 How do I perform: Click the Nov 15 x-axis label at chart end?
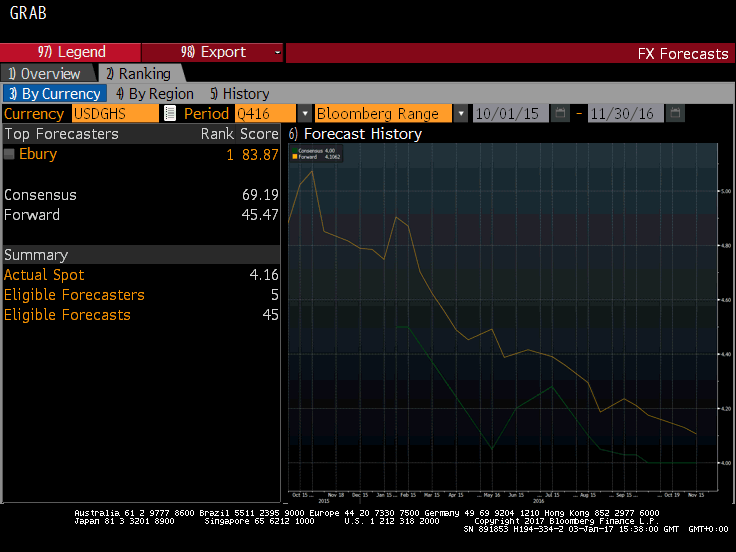click(x=696, y=495)
